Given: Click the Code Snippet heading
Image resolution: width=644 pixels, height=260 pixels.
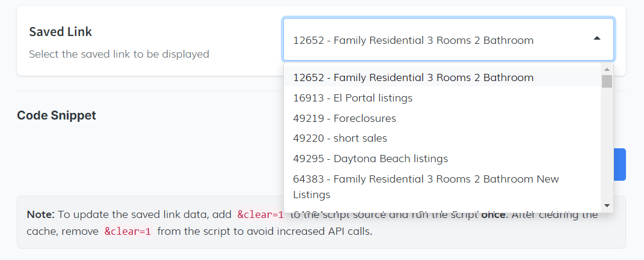Looking at the screenshot, I should [x=57, y=115].
